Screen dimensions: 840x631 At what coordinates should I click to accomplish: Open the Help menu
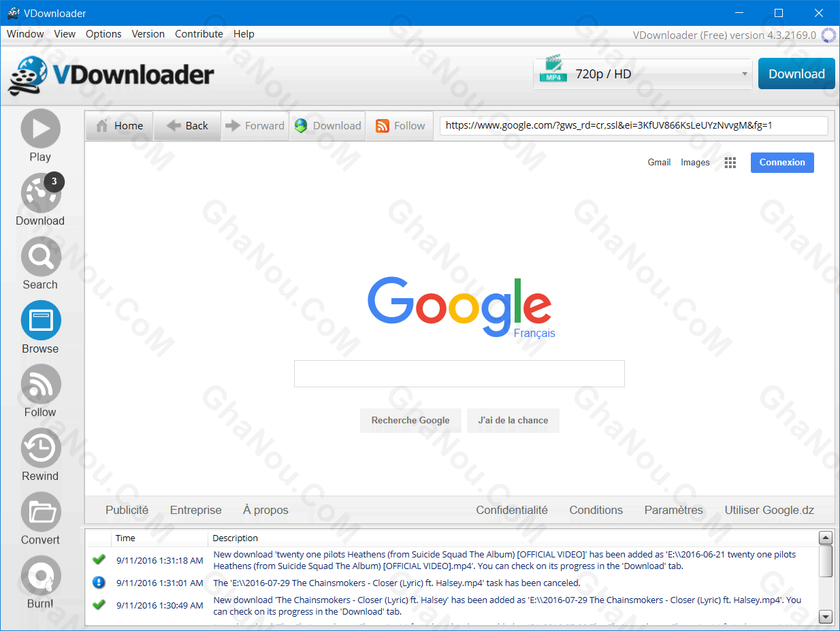[244, 34]
